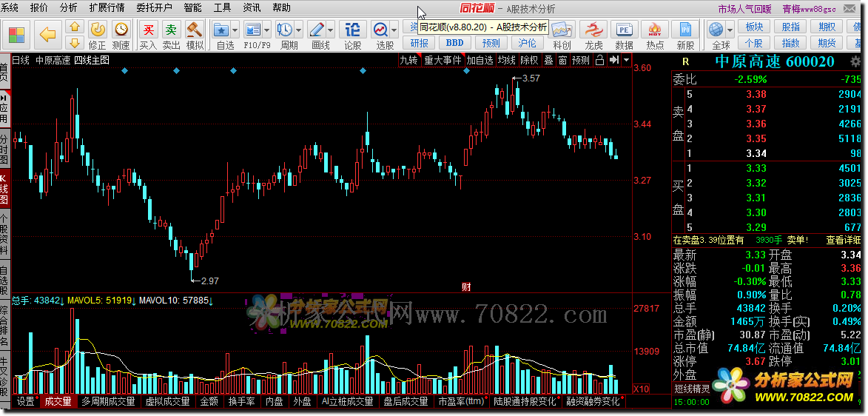Switch to the 市盈率(ttm) tab

[460, 401]
